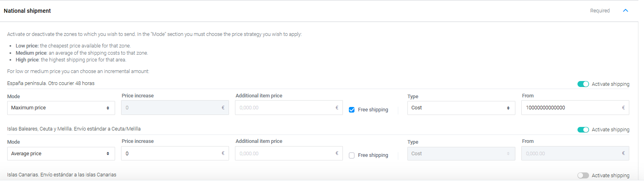Toggle Activate shipping for España península
The height and width of the screenshot is (184, 644).
pyautogui.click(x=583, y=84)
